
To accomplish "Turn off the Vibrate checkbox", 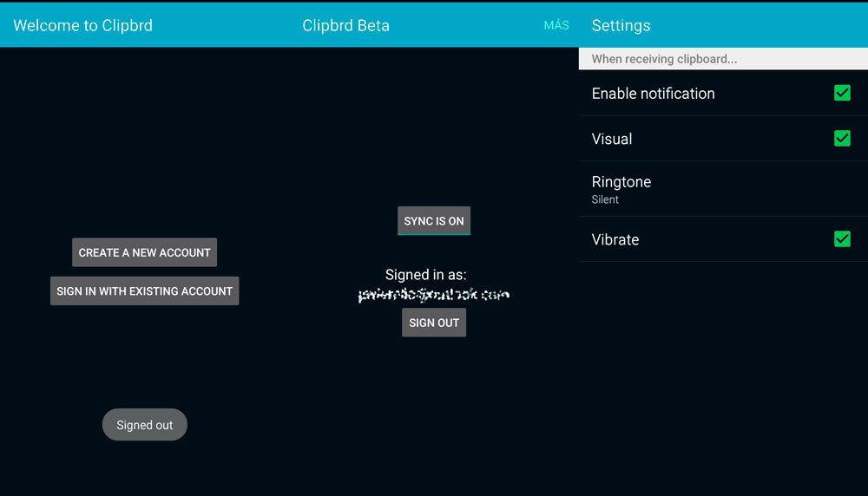I will coord(842,238).
